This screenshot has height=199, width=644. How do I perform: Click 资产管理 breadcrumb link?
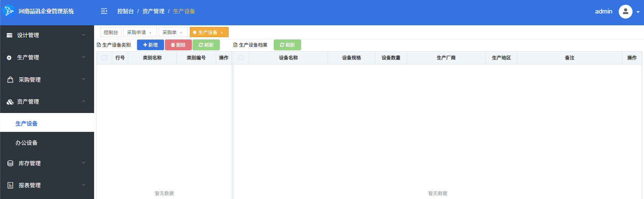(x=153, y=11)
